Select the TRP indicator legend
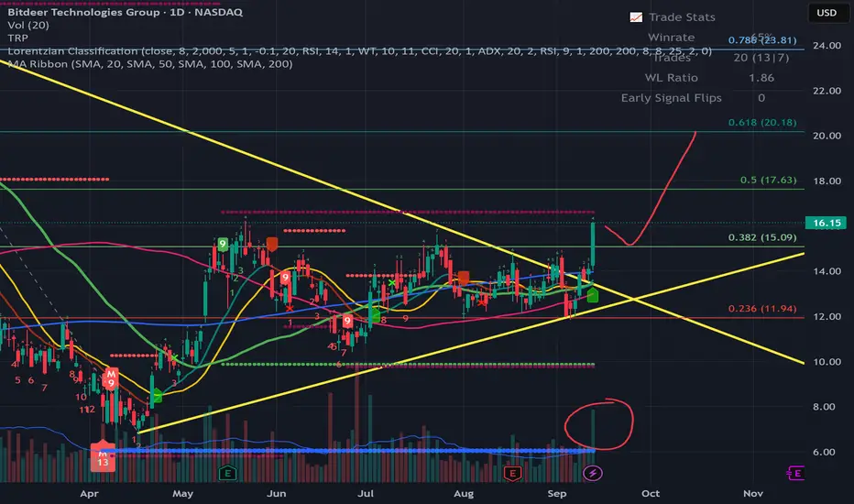Screen dimensions: 854x504 click(x=18, y=38)
